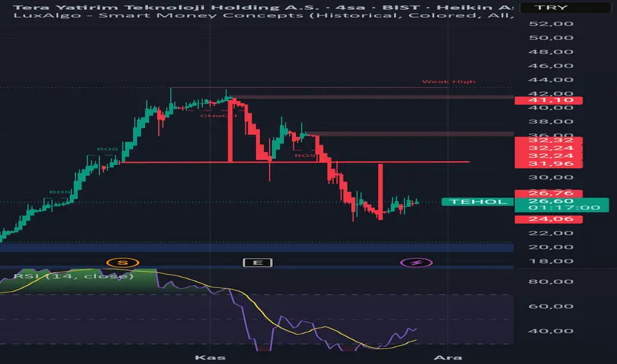Click the 52,00 price axis value
The width and height of the screenshot is (617, 364).
(551, 24)
